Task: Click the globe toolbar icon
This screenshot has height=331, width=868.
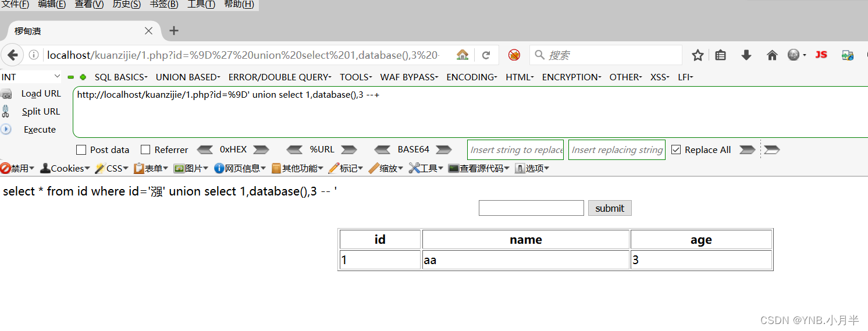Action: [x=794, y=55]
